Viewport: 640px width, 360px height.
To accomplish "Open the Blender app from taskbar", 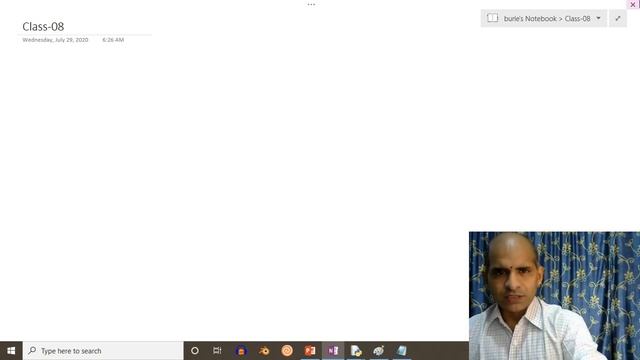I will click(264, 351).
